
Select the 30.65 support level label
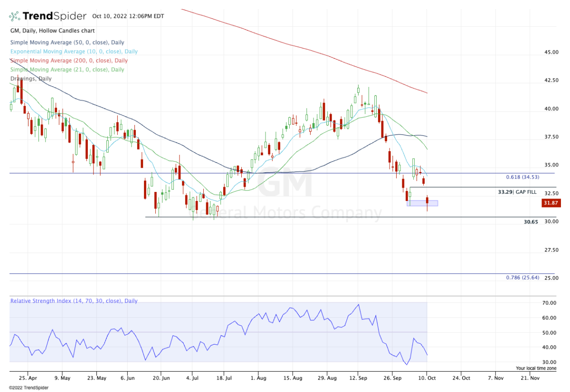[531, 221]
